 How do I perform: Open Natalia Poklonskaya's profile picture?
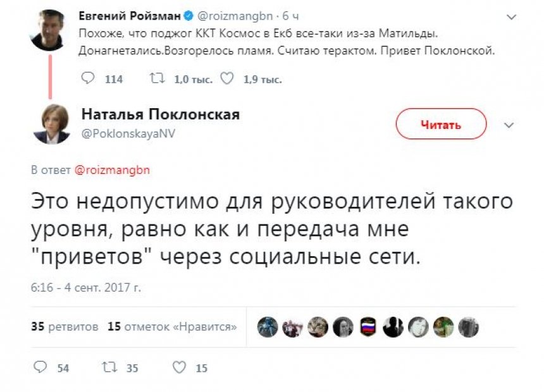pos(46,123)
